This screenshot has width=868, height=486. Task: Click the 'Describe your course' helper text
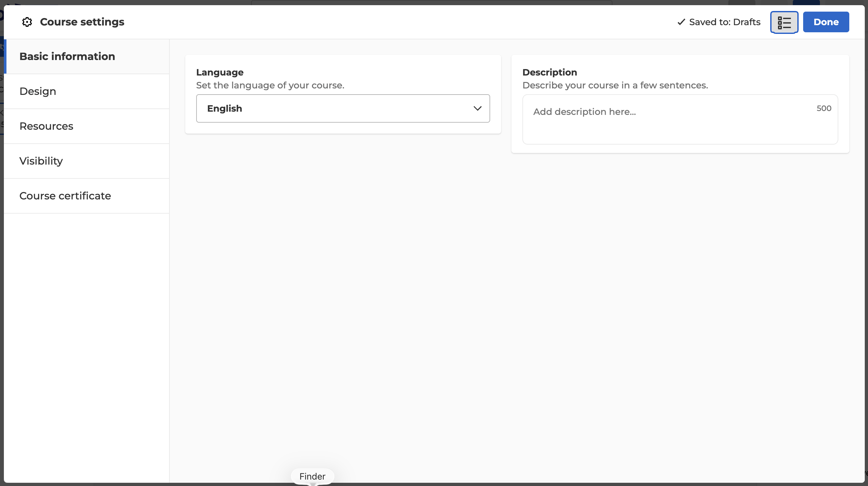click(615, 85)
